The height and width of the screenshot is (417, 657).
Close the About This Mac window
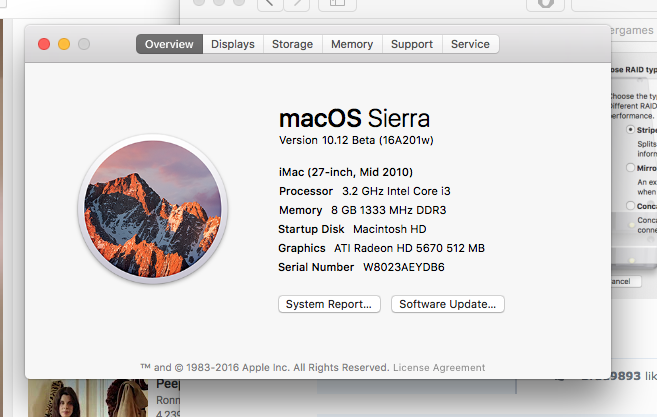(44, 44)
